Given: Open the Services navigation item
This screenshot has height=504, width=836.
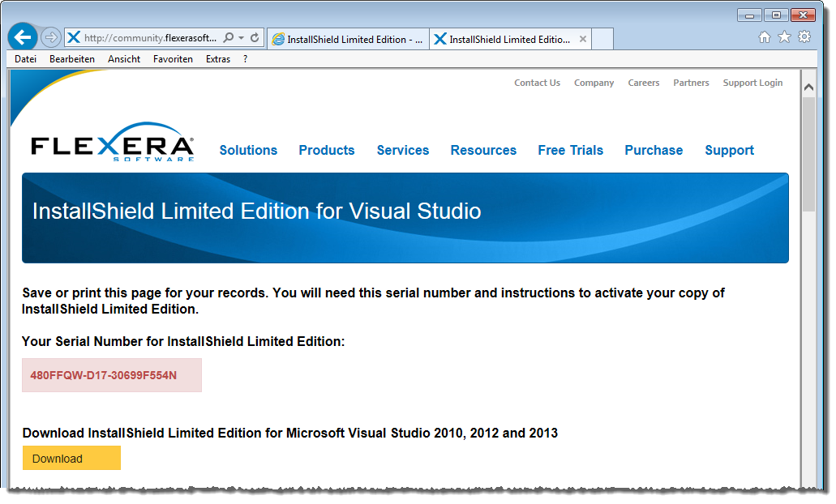Looking at the screenshot, I should [x=403, y=150].
